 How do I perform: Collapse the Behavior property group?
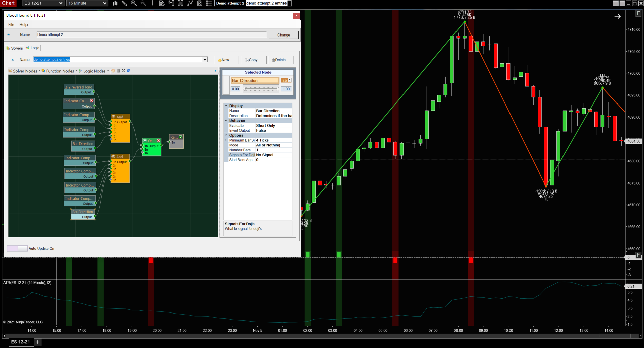point(226,120)
